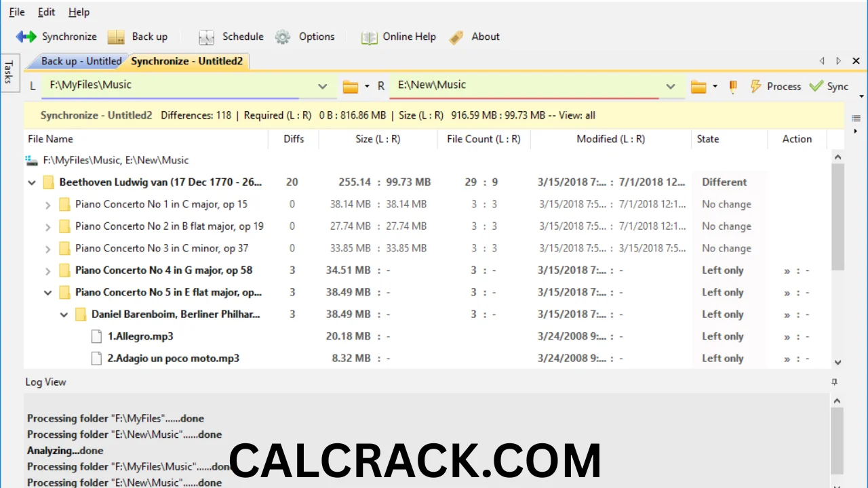Open the File menu

coord(17,12)
